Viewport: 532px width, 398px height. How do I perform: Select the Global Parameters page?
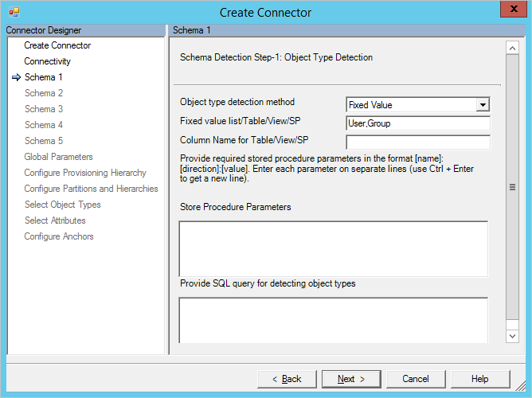58,157
